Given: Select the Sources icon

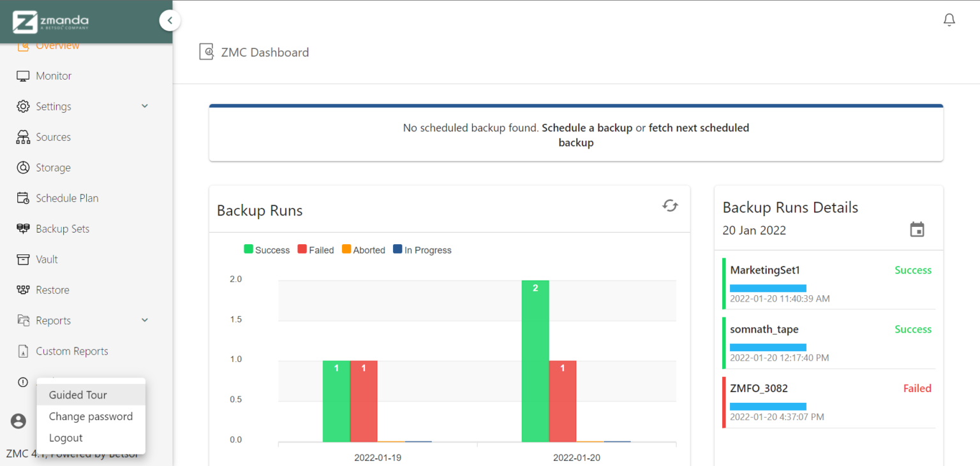Looking at the screenshot, I should (23, 136).
